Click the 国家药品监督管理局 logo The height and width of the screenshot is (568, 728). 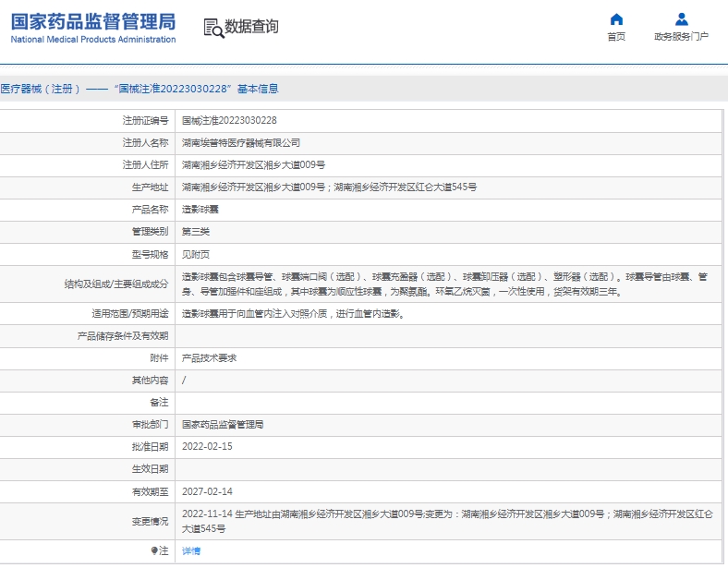[x=93, y=28]
